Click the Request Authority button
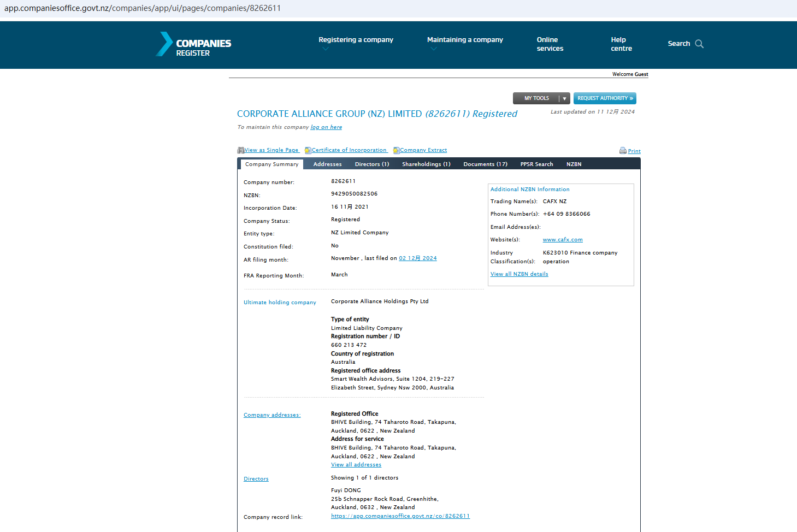This screenshot has width=797, height=532. (x=605, y=98)
